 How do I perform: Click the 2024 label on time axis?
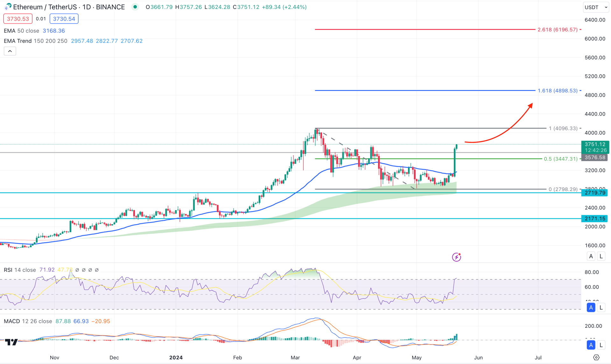176,358
